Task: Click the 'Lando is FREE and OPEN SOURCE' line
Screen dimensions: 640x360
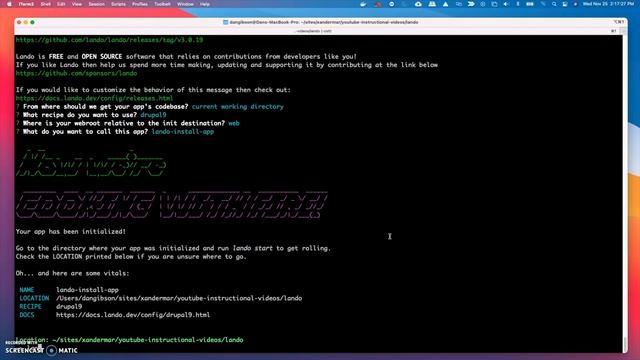Action: click(x=186, y=57)
